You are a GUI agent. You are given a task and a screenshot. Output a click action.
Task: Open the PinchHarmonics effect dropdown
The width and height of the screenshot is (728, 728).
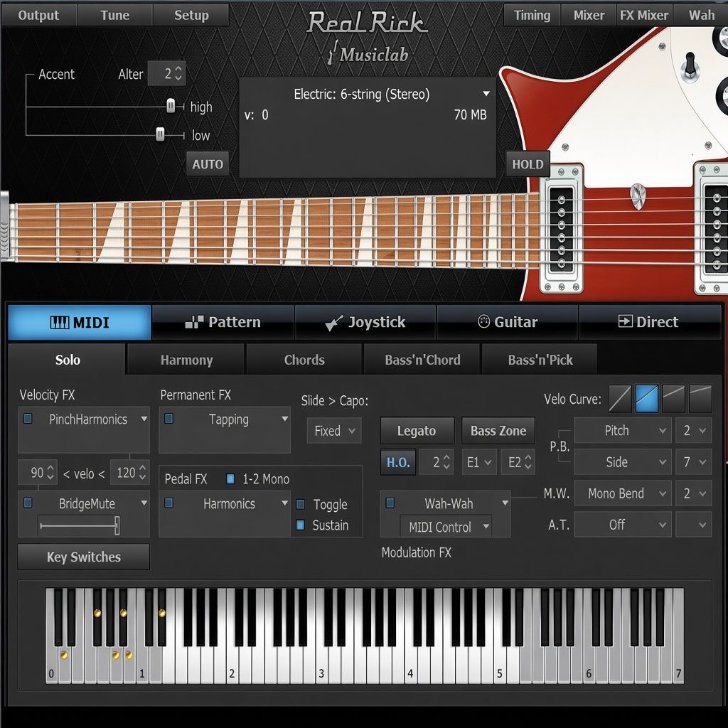point(144,419)
